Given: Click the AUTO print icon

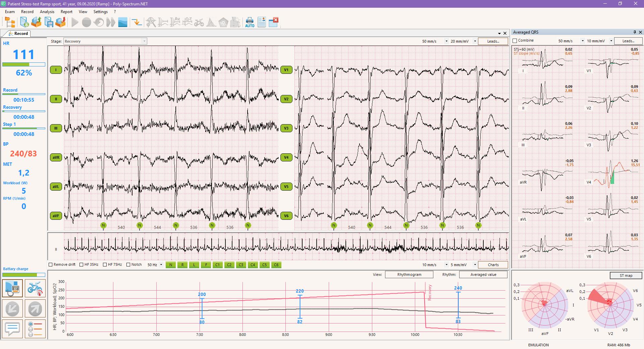Looking at the screenshot, I should click(x=250, y=22).
